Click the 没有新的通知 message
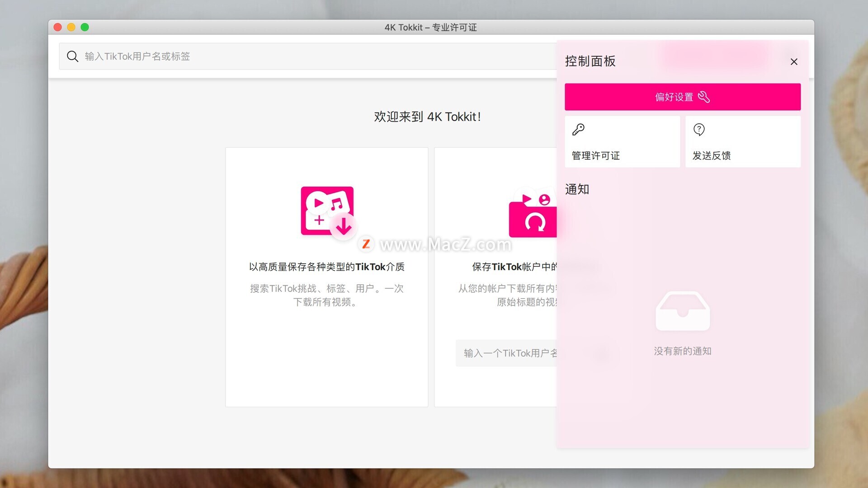The image size is (868, 488). click(x=683, y=351)
